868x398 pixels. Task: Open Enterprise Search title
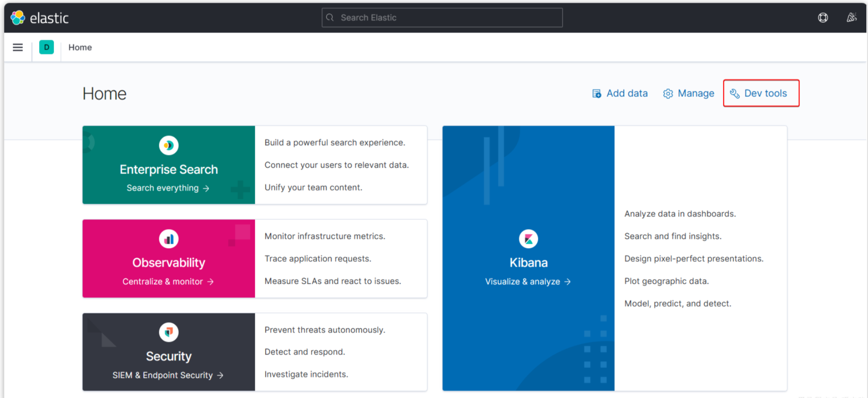pos(169,169)
